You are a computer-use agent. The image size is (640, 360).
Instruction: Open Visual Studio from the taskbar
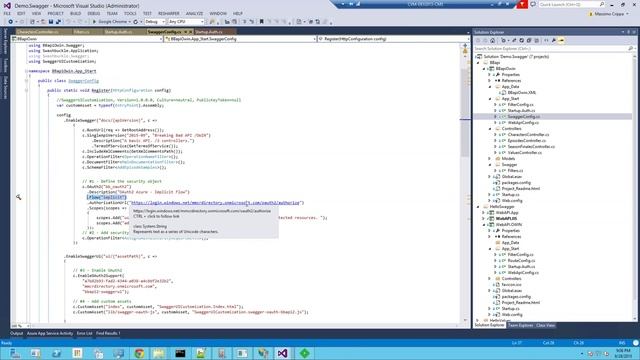[x=283, y=353]
